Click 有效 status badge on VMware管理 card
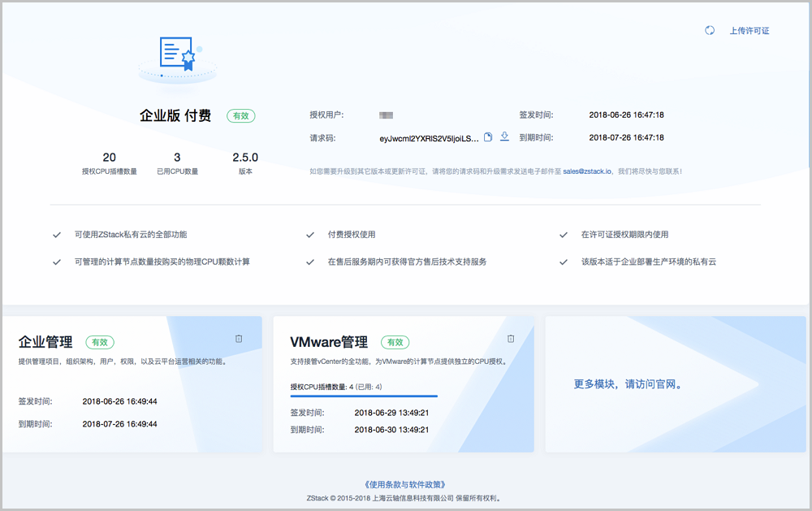This screenshot has width=812, height=511. (x=395, y=343)
